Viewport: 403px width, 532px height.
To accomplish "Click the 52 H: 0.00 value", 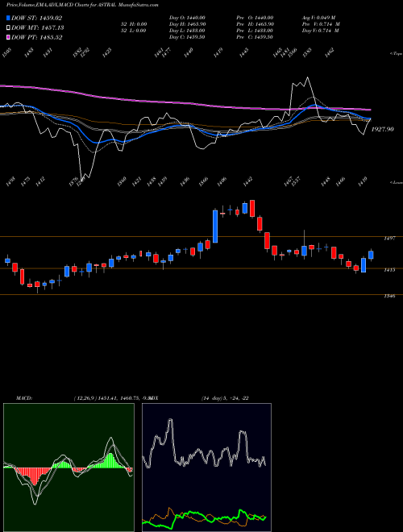I will [133, 24].
